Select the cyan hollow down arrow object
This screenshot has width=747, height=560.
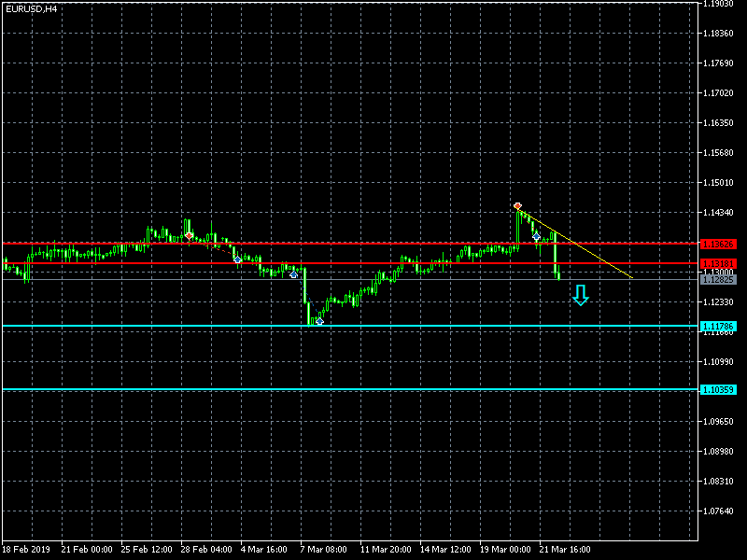580,295
